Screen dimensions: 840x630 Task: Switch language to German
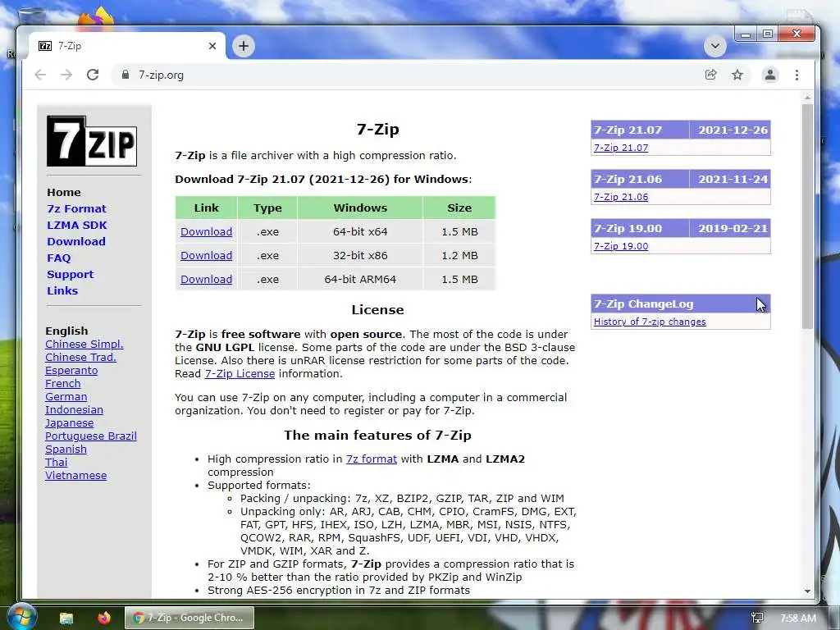66,397
